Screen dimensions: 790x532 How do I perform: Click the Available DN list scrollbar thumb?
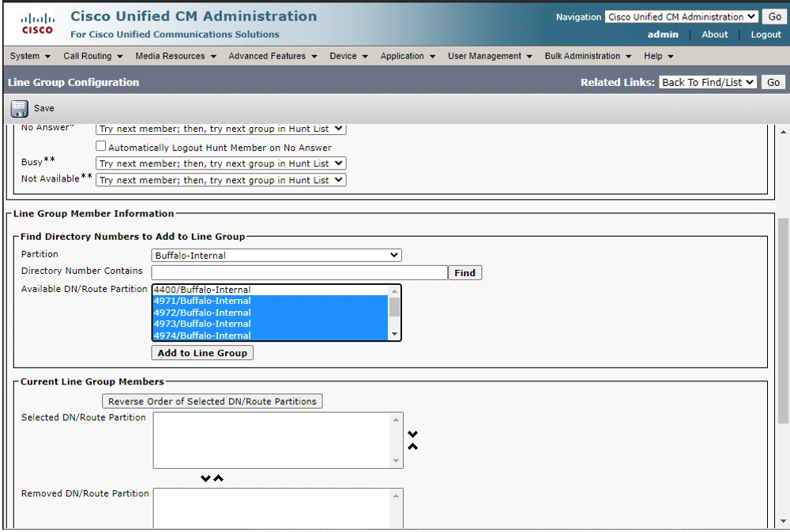394,307
